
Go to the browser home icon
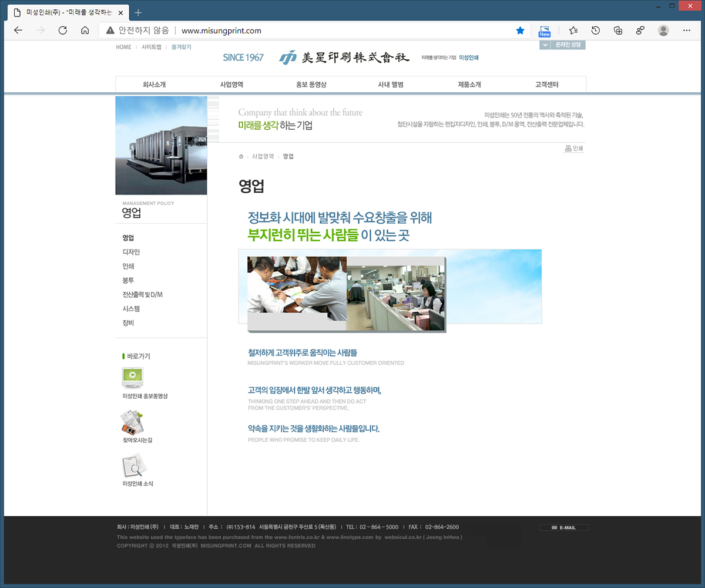coord(85,31)
